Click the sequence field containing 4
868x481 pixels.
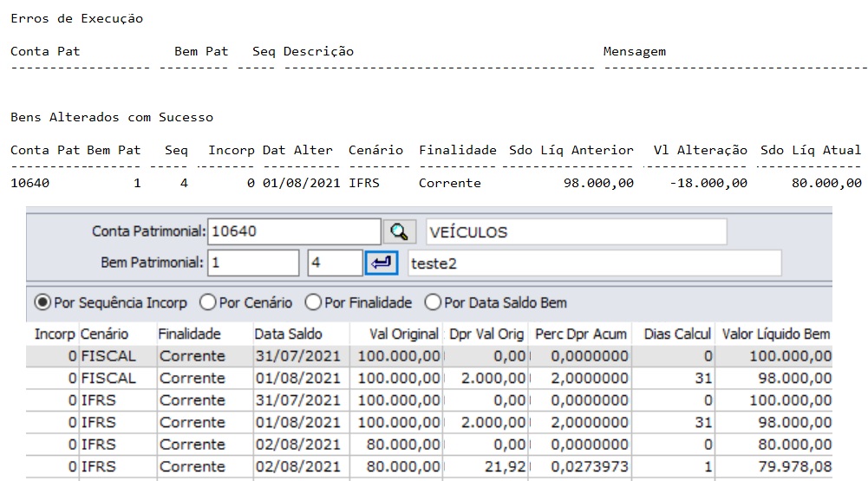pos(335,263)
